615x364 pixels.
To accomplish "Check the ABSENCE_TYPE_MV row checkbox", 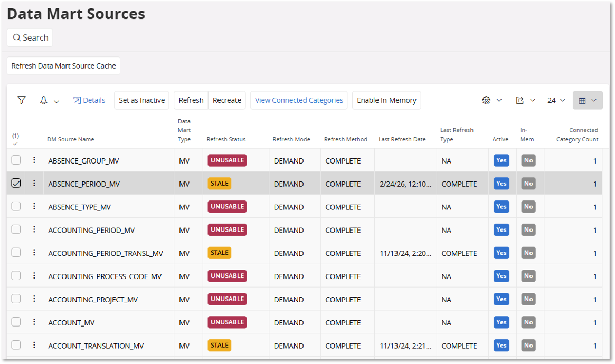I will point(16,206).
